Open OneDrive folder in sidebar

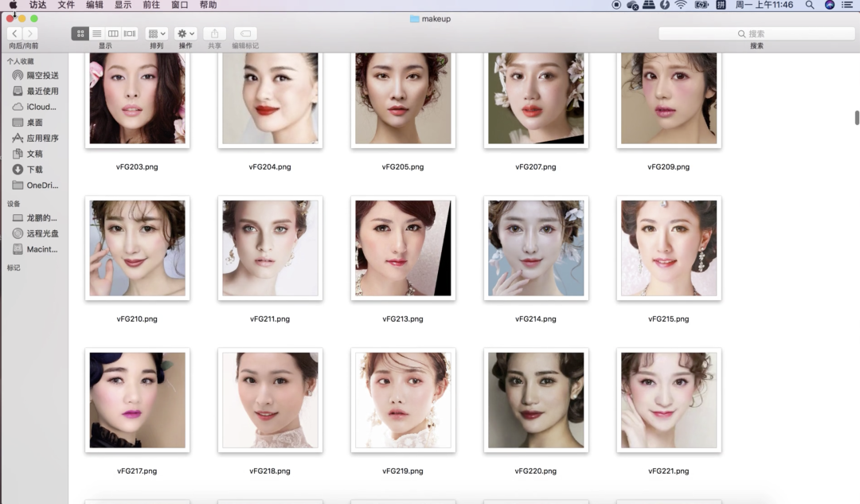coord(36,185)
